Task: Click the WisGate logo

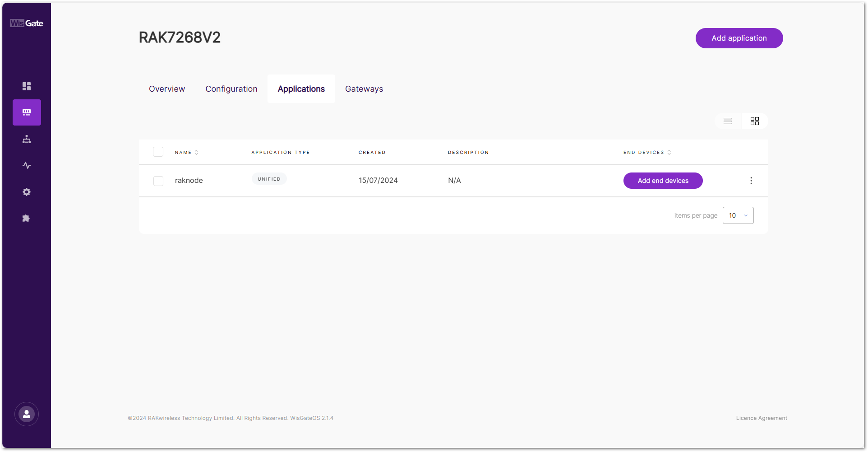Action: coord(27,23)
